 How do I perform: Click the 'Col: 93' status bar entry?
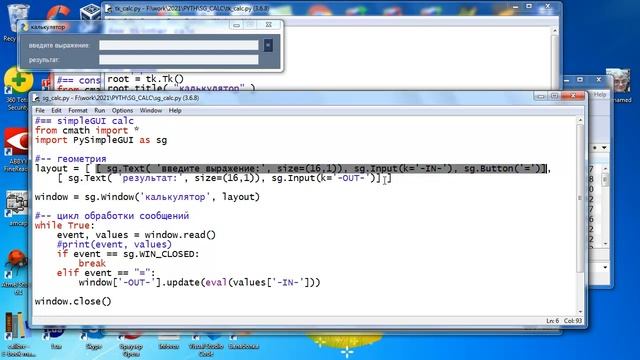[x=573, y=321]
